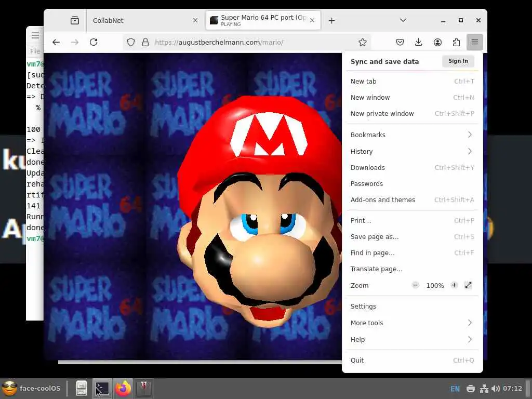Quit Firefox from the menu
The image size is (532, 399).
coord(412,361)
